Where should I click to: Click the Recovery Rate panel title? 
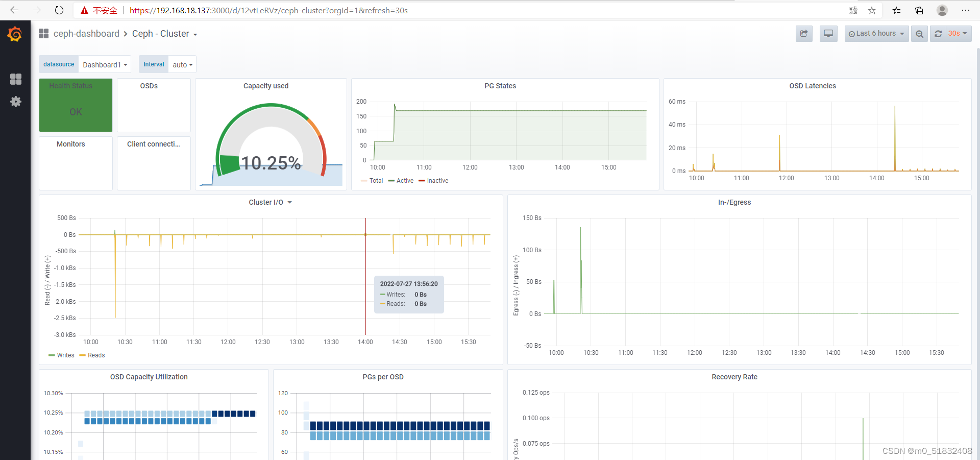coord(734,377)
